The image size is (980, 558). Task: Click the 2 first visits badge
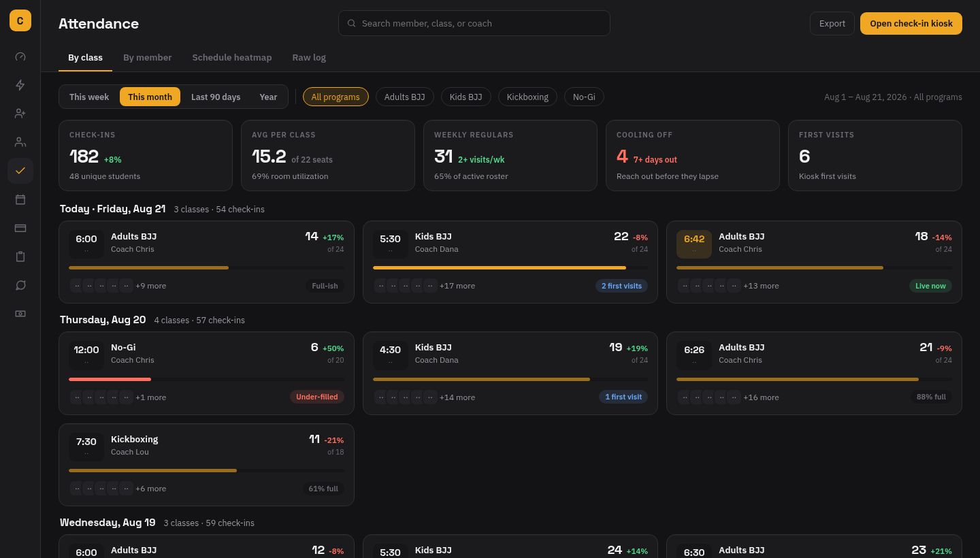click(x=621, y=286)
